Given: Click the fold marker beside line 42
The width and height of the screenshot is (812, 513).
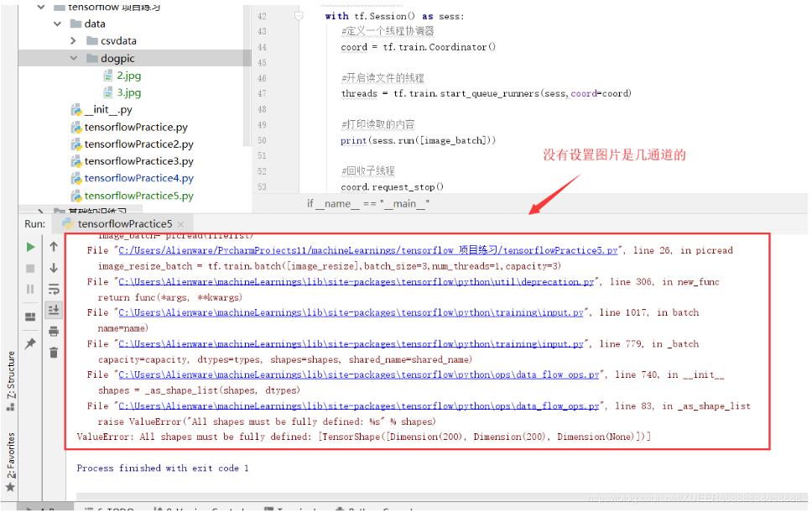Looking at the screenshot, I should [299, 17].
